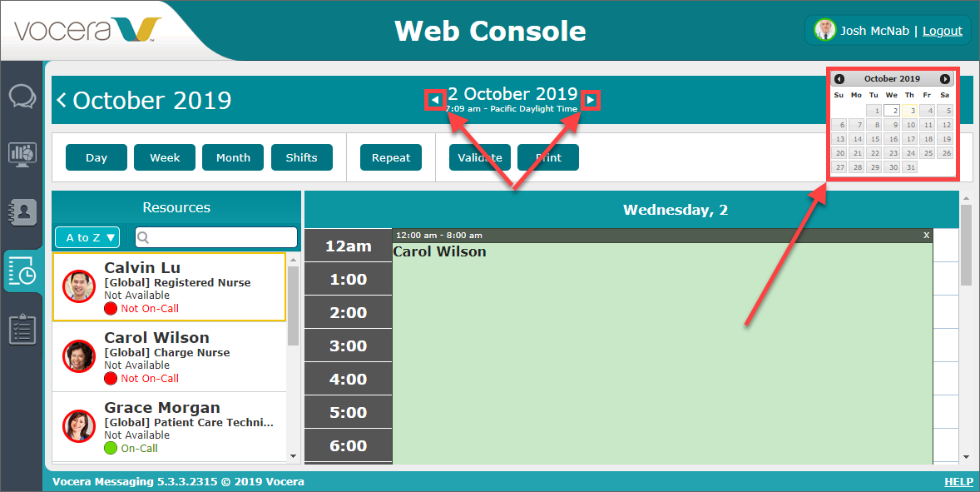Open the scheduling sidebar icon
The height and width of the screenshot is (492, 980).
tap(22, 271)
